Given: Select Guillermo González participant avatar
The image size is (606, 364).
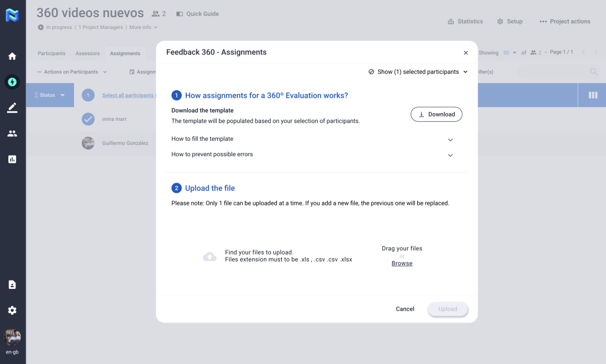Looking at the screenshot, I should click(88, 143).
